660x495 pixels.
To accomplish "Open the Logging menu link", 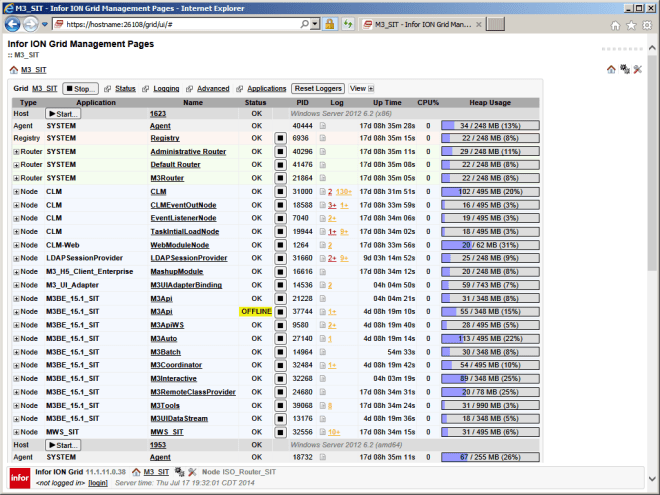I will tap(166, 89).
